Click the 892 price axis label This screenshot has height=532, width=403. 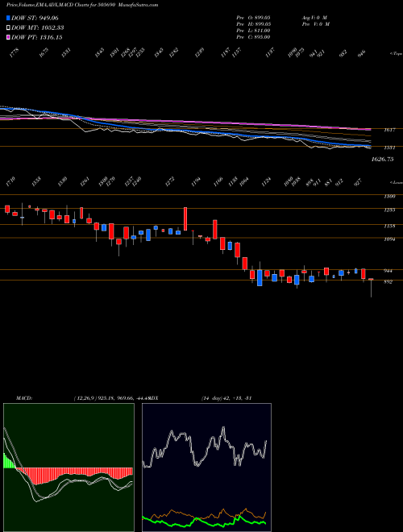[388, 281]
